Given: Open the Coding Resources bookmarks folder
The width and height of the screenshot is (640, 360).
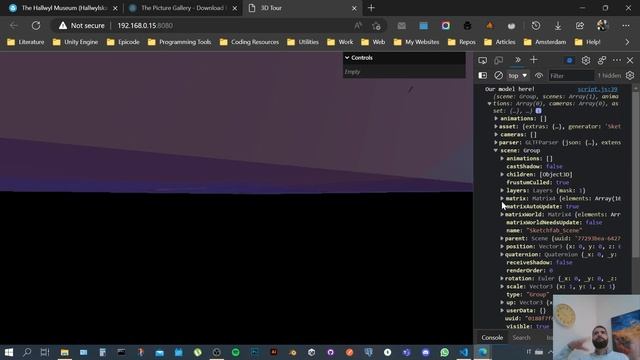Looking at the screenshot, I should pos(249,42).
